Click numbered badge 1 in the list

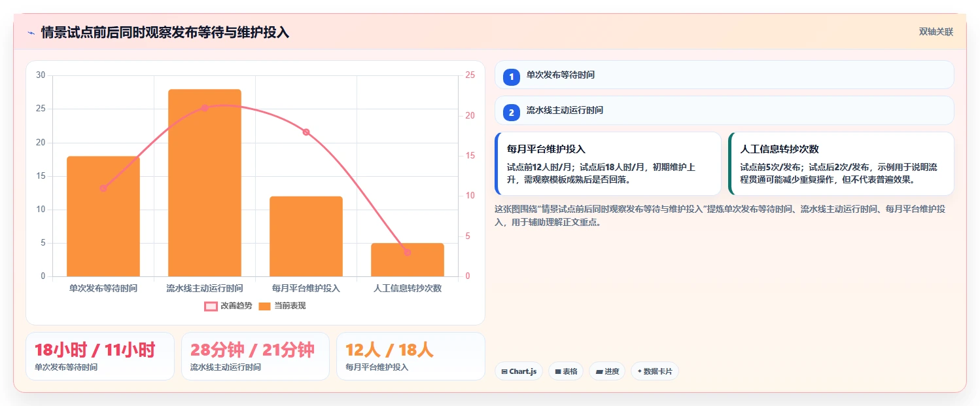coord(512,77)
